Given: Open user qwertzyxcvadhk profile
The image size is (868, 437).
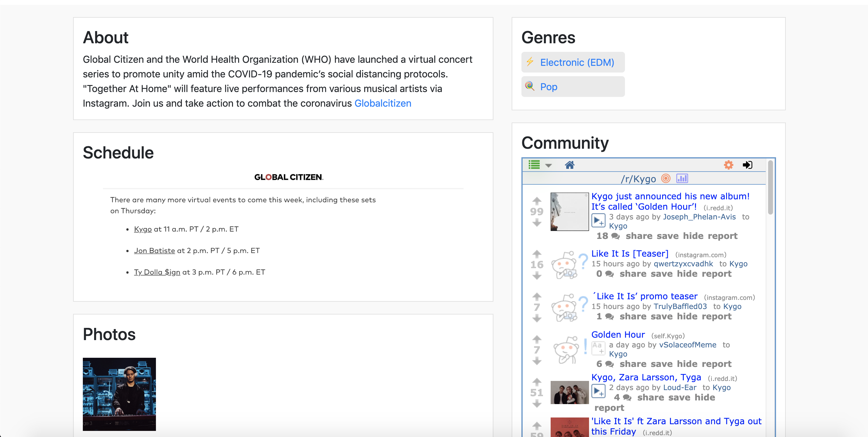Looking at the screenshot, I should [683, 264].
